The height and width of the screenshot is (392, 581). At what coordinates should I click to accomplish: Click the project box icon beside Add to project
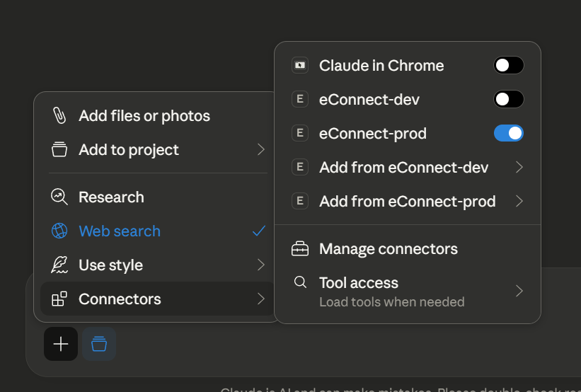(x=59, y=149)
